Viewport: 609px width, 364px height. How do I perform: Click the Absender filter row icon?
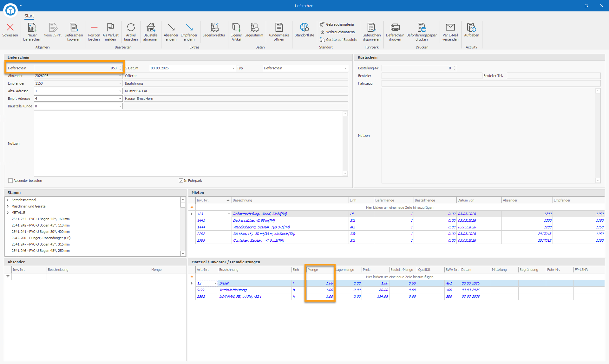pos(8,277)
